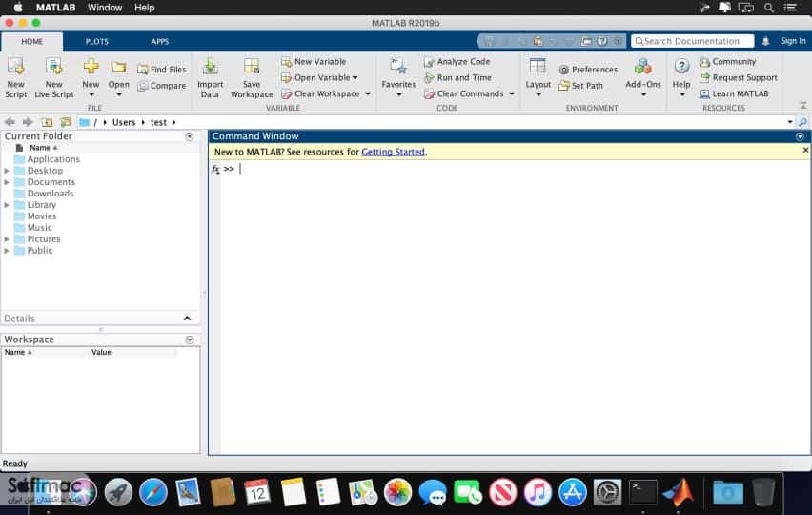Launch the Compare tool
The width and height of the screenshot is (812, 515).
click(162, 86)
